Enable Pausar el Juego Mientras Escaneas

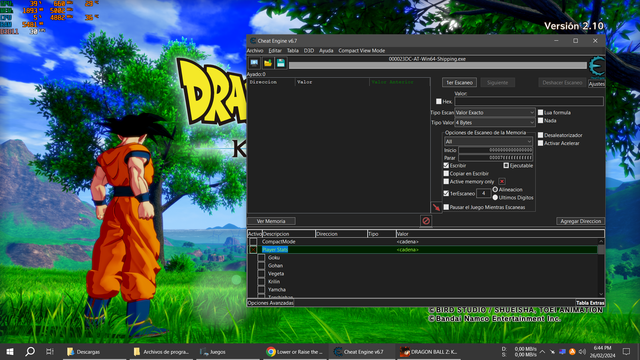[x=446, y=207]
